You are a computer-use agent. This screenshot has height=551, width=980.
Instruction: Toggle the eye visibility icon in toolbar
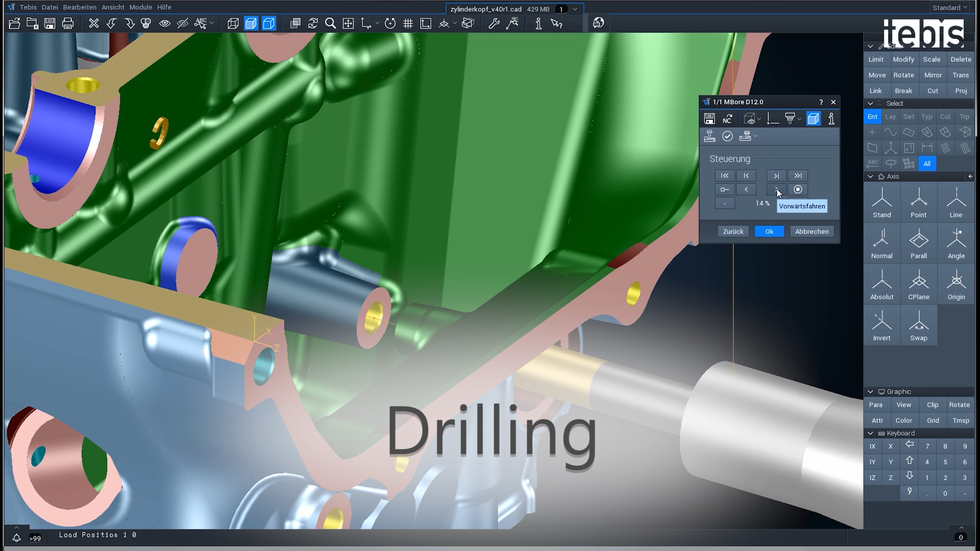tap(164, 23)
